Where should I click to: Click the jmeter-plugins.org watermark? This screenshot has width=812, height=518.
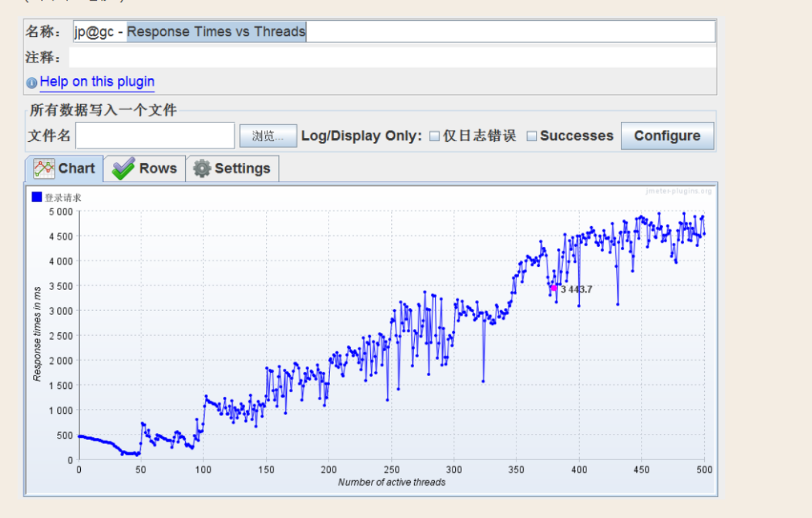(679, 191)
